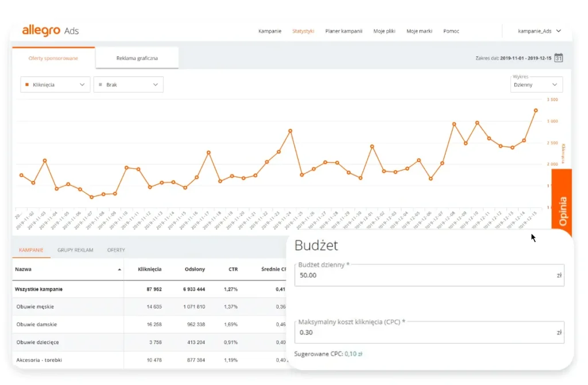The width and height of the screenshot is (588, 385).
Task: Expand the Dzienny chart interval dropdown
Action: coord(536,84)
